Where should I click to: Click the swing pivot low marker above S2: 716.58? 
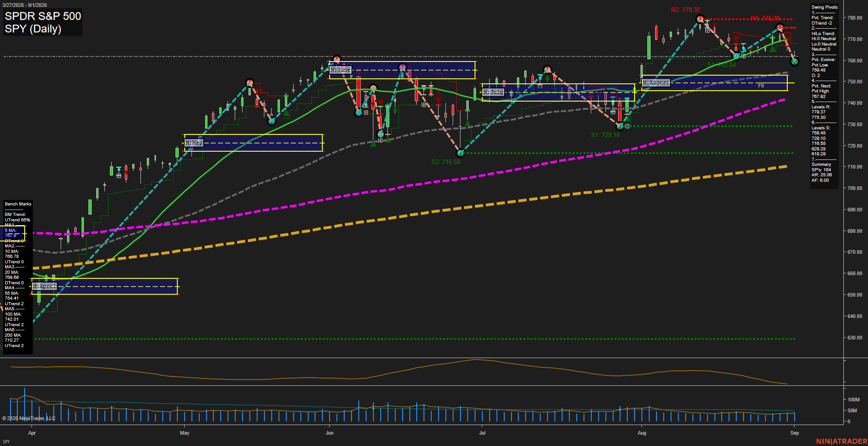coord(460,153)
